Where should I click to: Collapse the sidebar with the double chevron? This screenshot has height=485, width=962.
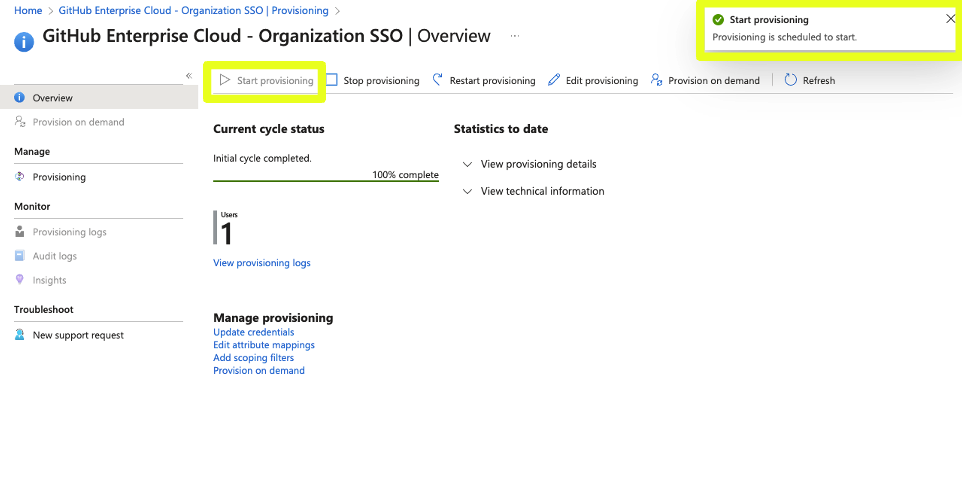point(189,75)
